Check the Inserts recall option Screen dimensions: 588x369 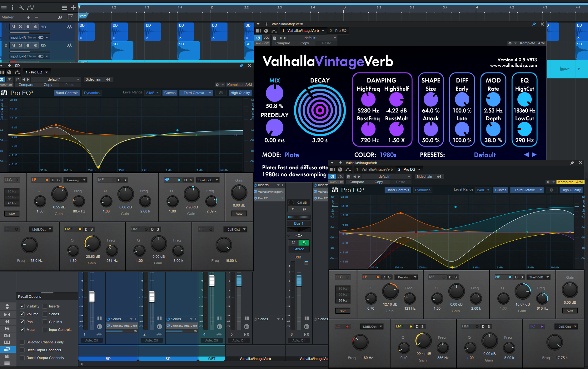[45, 306]
